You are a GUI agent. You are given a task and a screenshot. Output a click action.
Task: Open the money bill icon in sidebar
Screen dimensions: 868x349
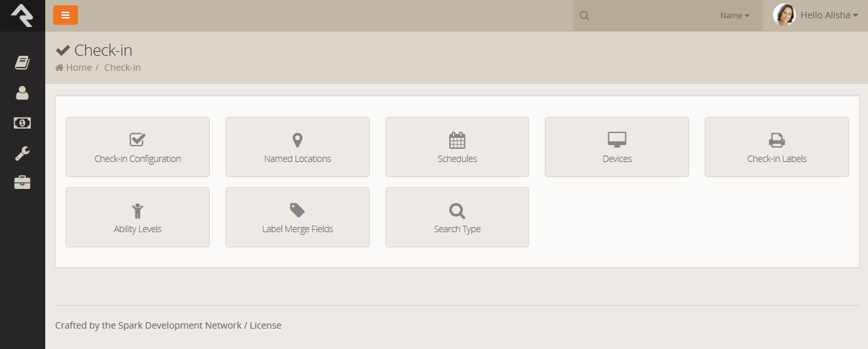[x=22, y=123]
